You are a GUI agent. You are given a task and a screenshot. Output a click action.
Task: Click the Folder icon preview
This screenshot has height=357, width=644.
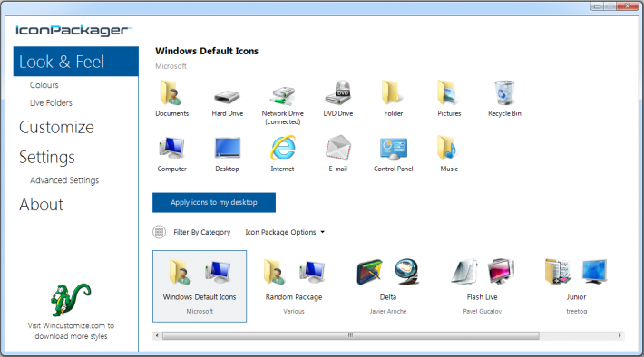392,92
